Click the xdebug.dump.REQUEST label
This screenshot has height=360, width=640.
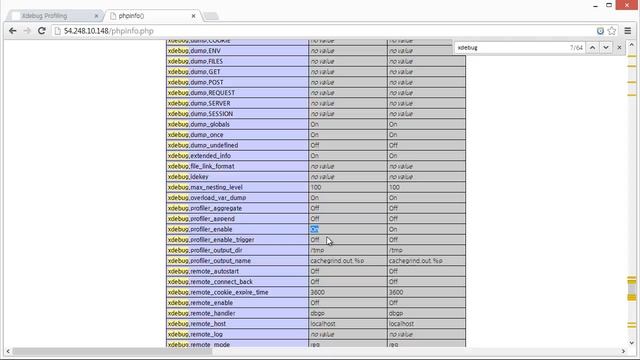[x=202, y=93]
